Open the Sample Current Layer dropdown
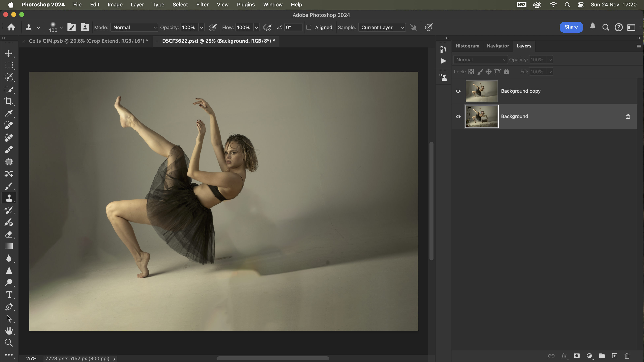 coord(382,28)
